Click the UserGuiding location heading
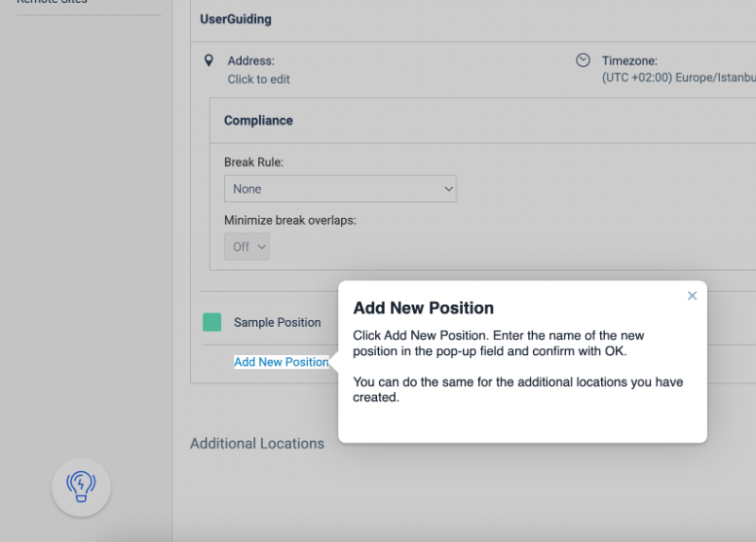The width and height of the screenshot is (756, 542). coord(235,19)
